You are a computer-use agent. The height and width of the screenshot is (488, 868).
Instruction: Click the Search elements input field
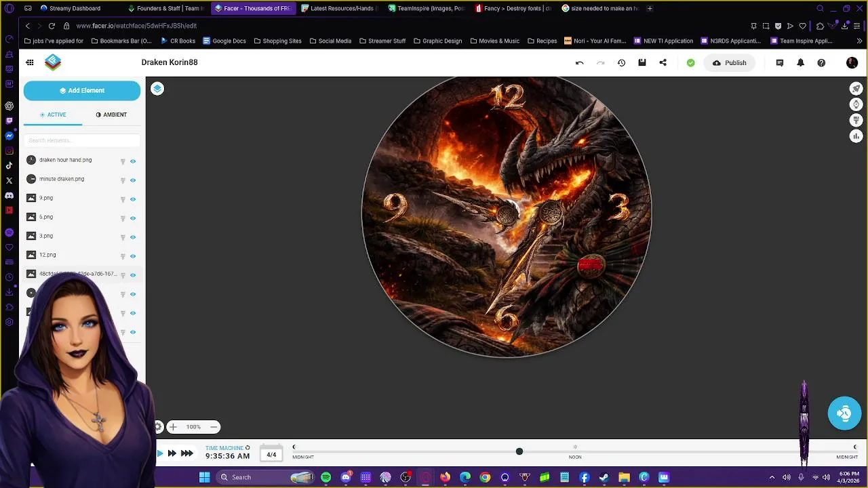(82, 140)
